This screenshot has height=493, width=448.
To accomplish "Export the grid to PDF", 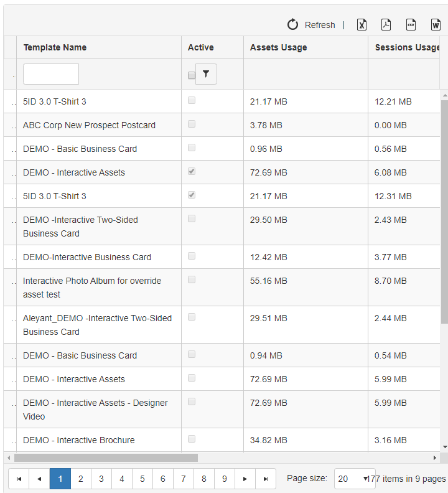I will 386,25.
